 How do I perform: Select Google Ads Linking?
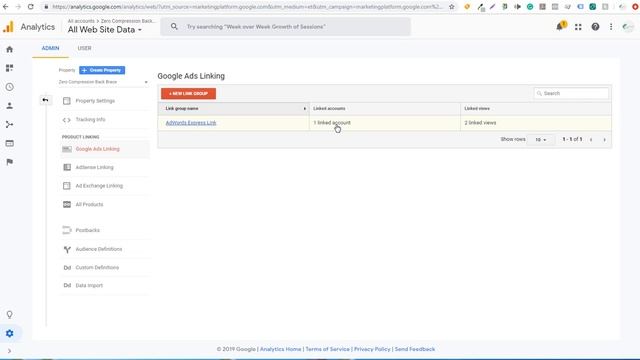(x=98, y=149)
